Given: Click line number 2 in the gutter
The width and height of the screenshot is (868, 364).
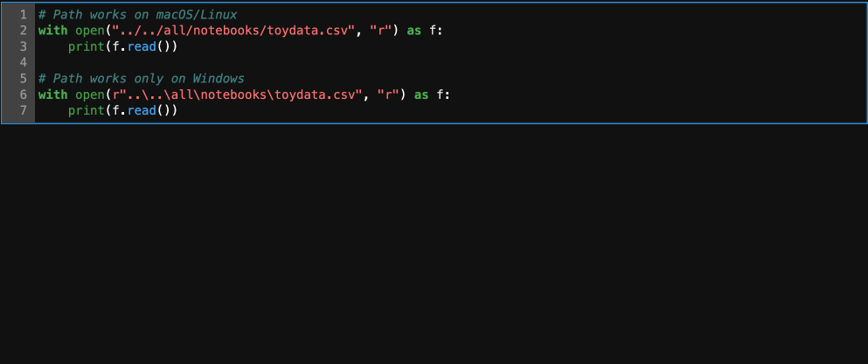Looking at the screenshot, I should point(24,31).
